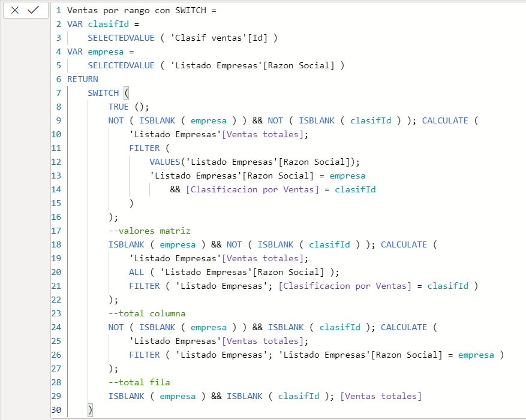This screenshot has height=420, width=526.
Task: Click line number 30 in the gutter
Action: (x=56, y=410)
